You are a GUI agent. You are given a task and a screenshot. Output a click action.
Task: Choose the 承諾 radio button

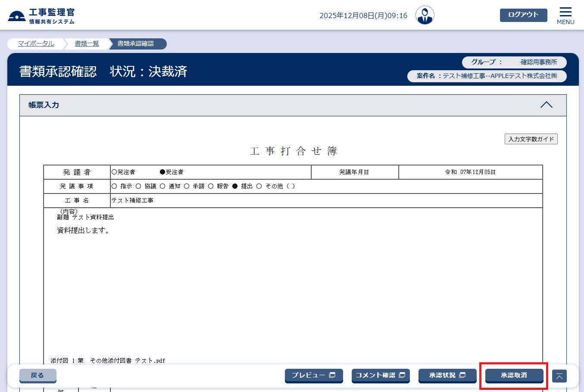pyautogui.click(x=187, y=186)
